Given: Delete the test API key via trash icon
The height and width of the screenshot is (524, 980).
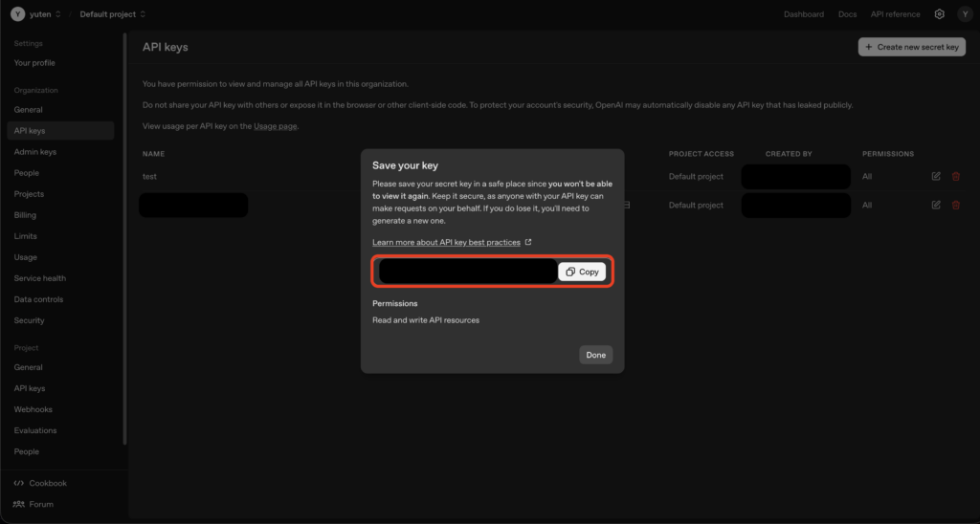Looking at the screenshot, I should point(955,177).
